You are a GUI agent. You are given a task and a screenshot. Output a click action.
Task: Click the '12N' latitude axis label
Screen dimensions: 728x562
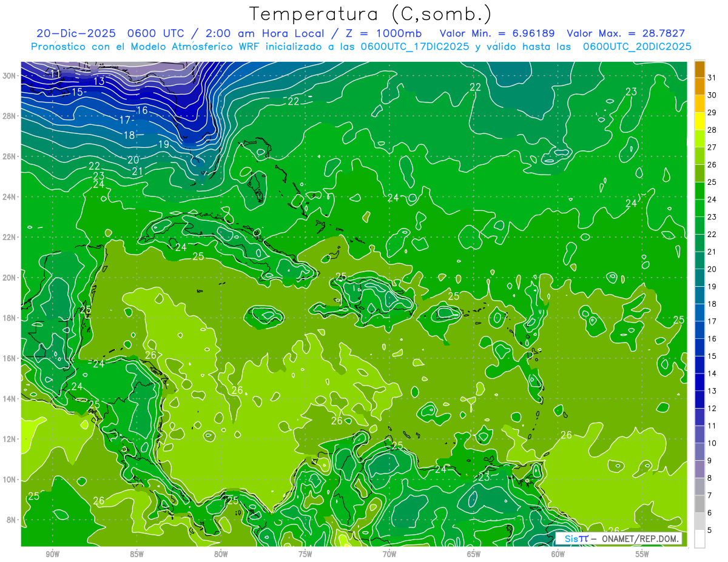pyautogui.click(x=10, y=439)
